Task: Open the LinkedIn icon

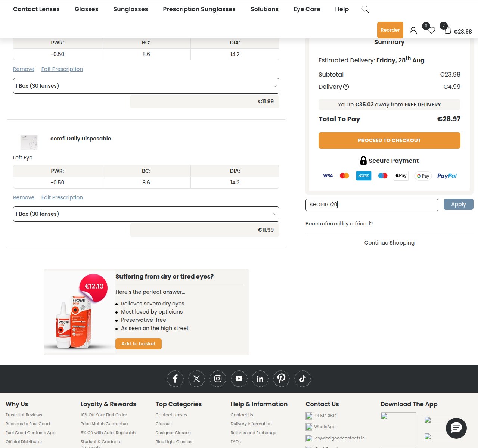Action: pyautogui.click(x=260, y=379)
